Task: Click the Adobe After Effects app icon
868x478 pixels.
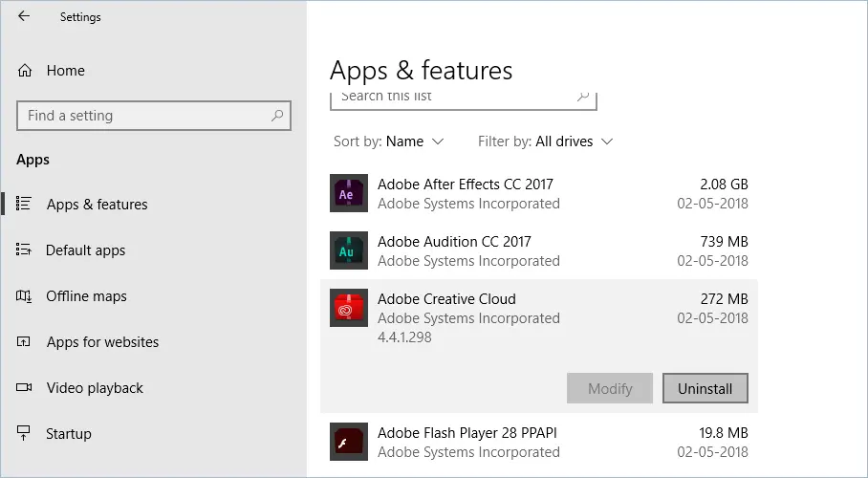Action: (x=348, y=193)
